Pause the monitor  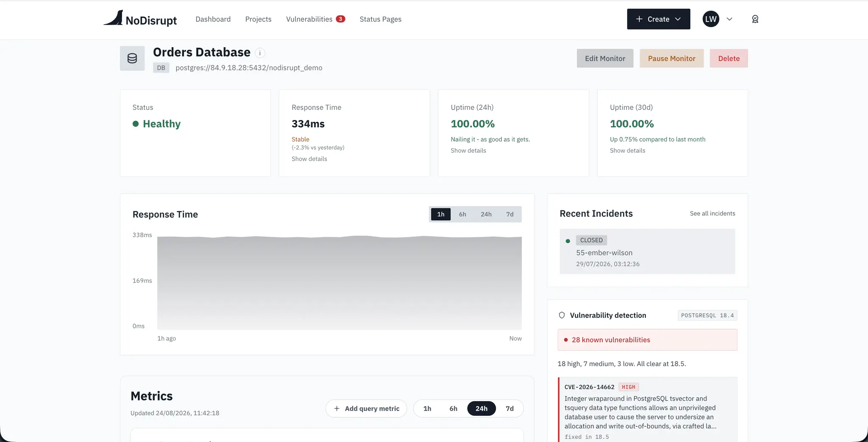point(671,59)
